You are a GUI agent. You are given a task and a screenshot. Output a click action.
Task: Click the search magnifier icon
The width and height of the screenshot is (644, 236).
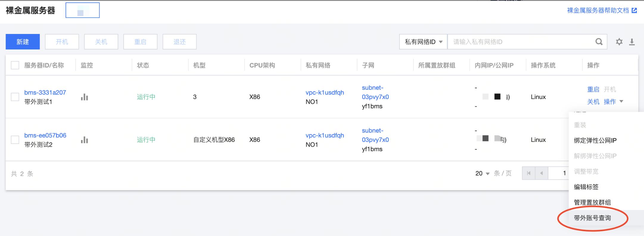pos(599,42)
